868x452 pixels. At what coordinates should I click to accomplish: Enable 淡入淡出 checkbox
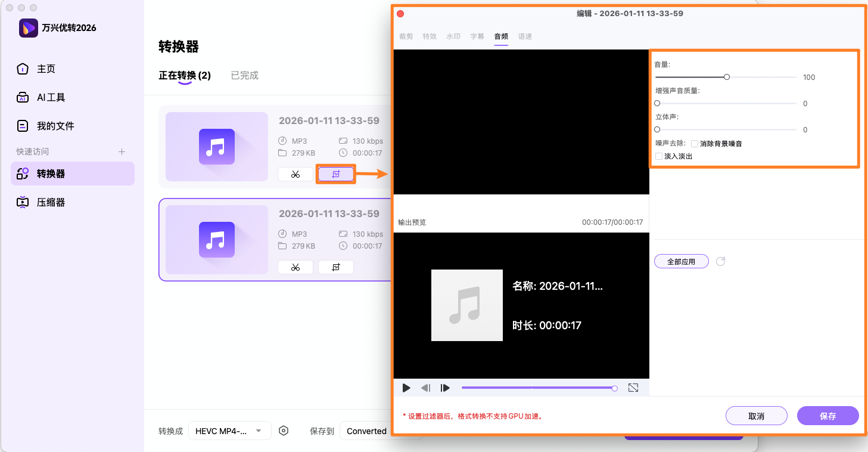pos(659,156)
